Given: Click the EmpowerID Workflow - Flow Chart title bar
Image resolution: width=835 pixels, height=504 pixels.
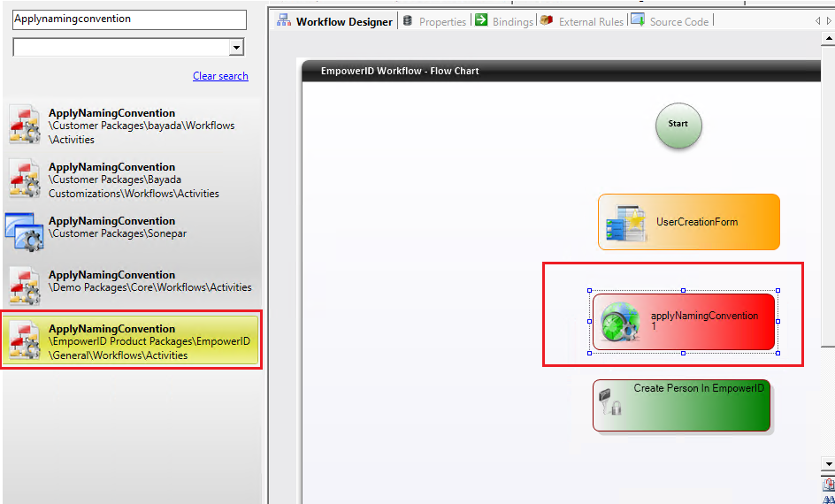Looking at the screenshot, I should (x=561, y=71).
